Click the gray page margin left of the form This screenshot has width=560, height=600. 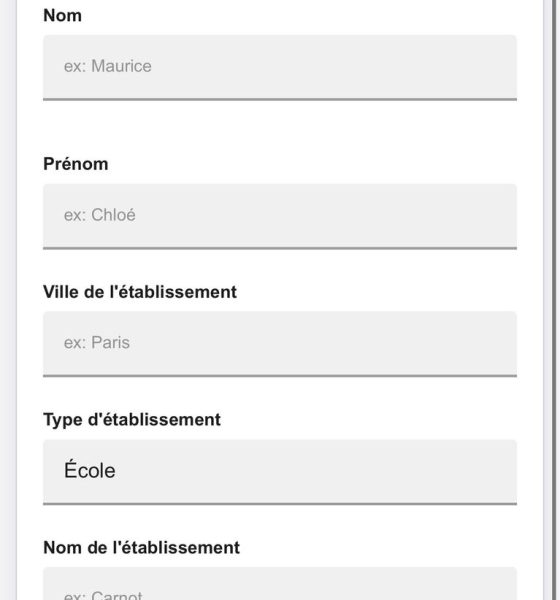pyautogui.click(x=8, y=300)
